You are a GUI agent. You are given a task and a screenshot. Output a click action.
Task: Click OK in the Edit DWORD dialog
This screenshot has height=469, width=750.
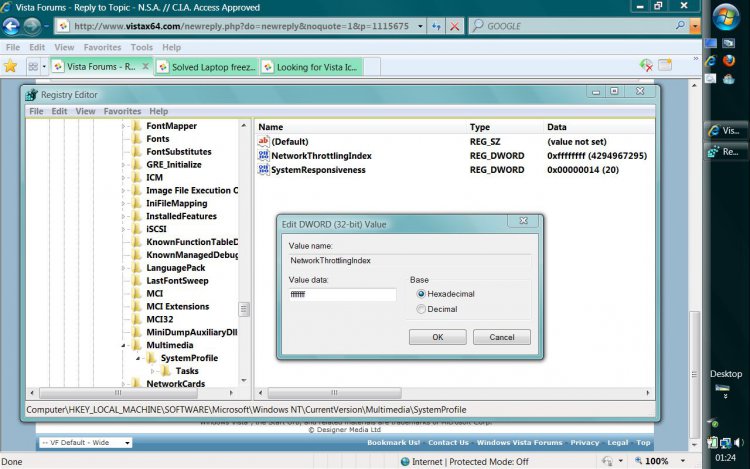click(438, 337)
